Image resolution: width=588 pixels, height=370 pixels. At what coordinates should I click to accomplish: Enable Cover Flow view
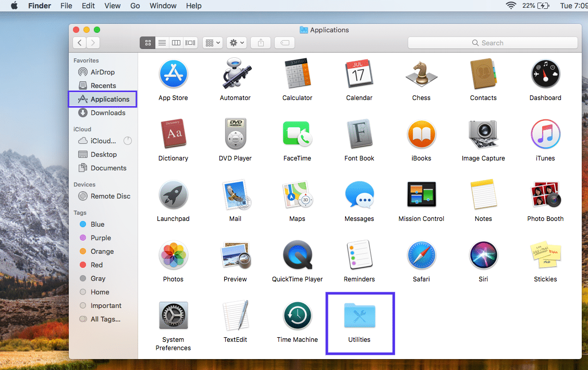pos(190,42)
